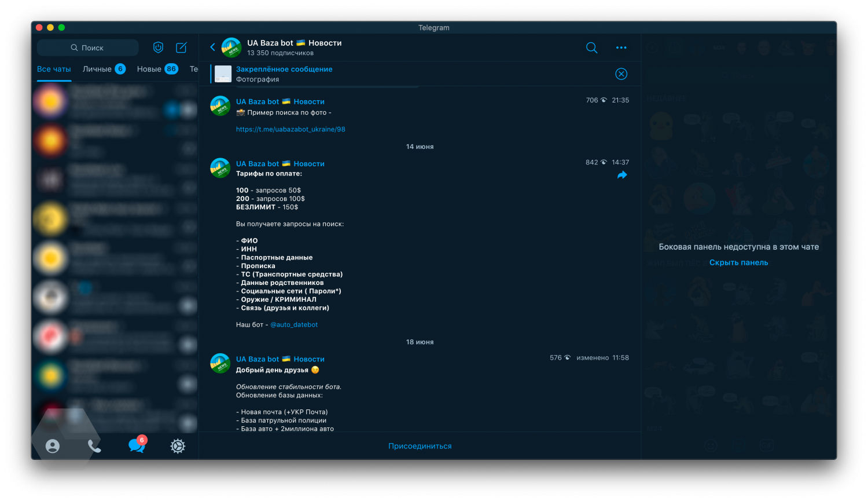868x501 pixels.
Task: Open the three-dot channel options menu
Action: pos(621,47)
